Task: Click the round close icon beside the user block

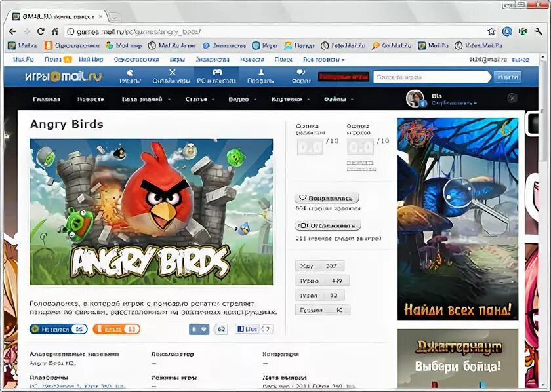Action: click(x=512, y=98)
